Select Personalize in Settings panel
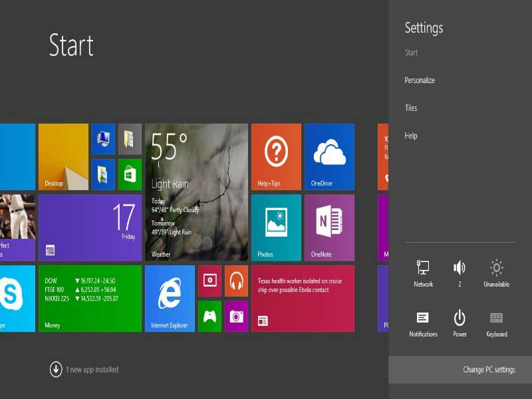Screen dimensions: 532x399 pos(420,80)
